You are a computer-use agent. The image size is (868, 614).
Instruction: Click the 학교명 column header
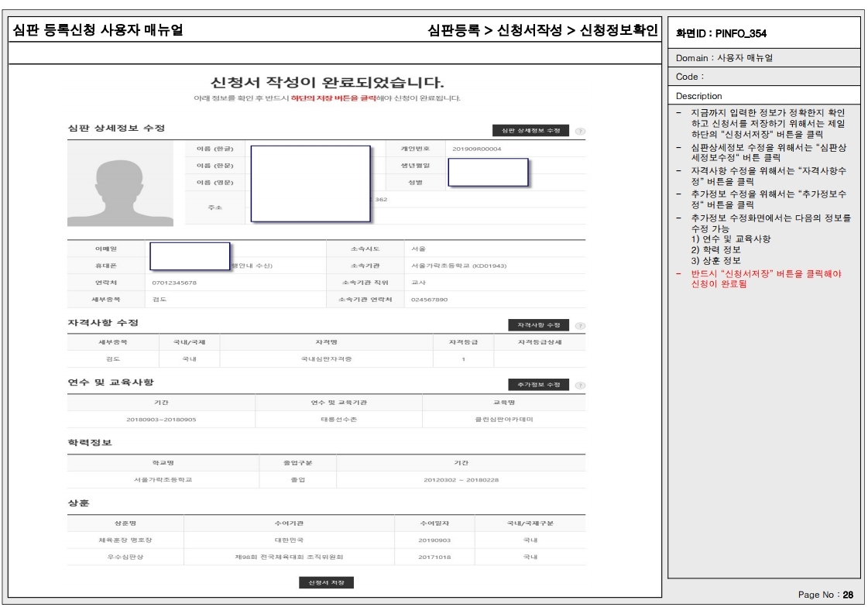(163, 463)
